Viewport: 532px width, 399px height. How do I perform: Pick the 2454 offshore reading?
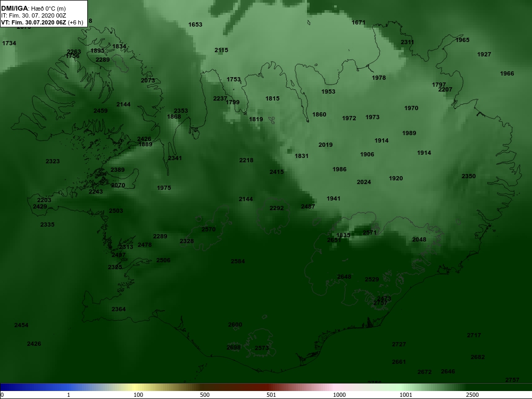click(x=21, y=325)
